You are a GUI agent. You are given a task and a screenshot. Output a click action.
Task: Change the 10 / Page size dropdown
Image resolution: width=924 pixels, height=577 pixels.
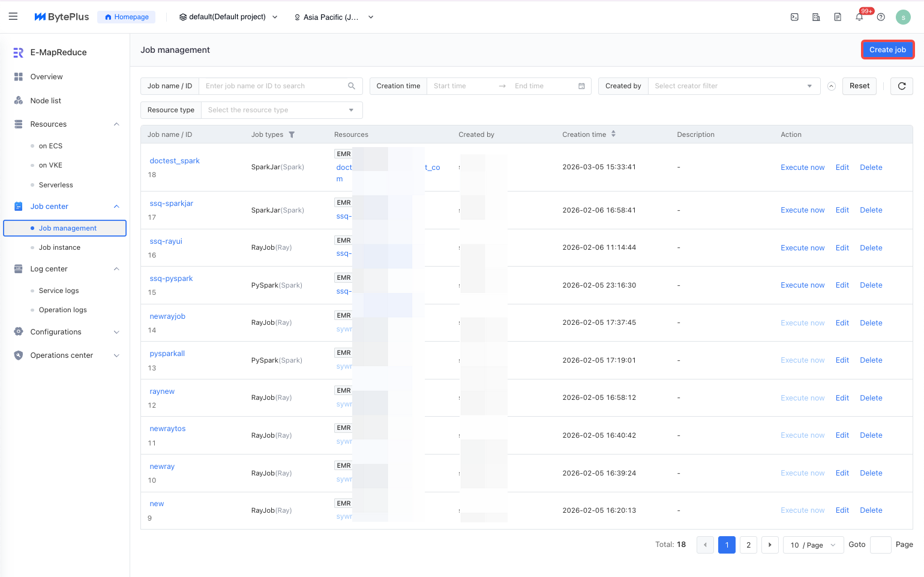[x=812, y=545]
